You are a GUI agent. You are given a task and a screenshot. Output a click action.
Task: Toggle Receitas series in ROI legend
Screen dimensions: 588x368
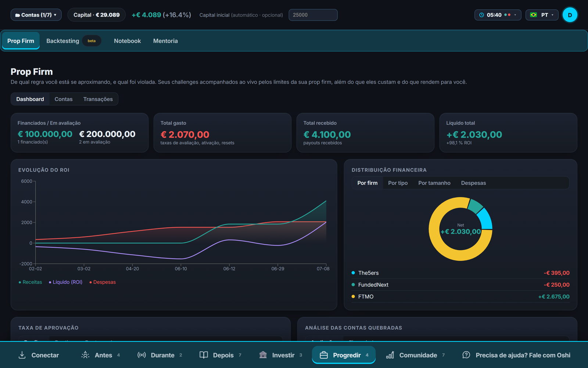pyautogui.click(x=30, y=282)
